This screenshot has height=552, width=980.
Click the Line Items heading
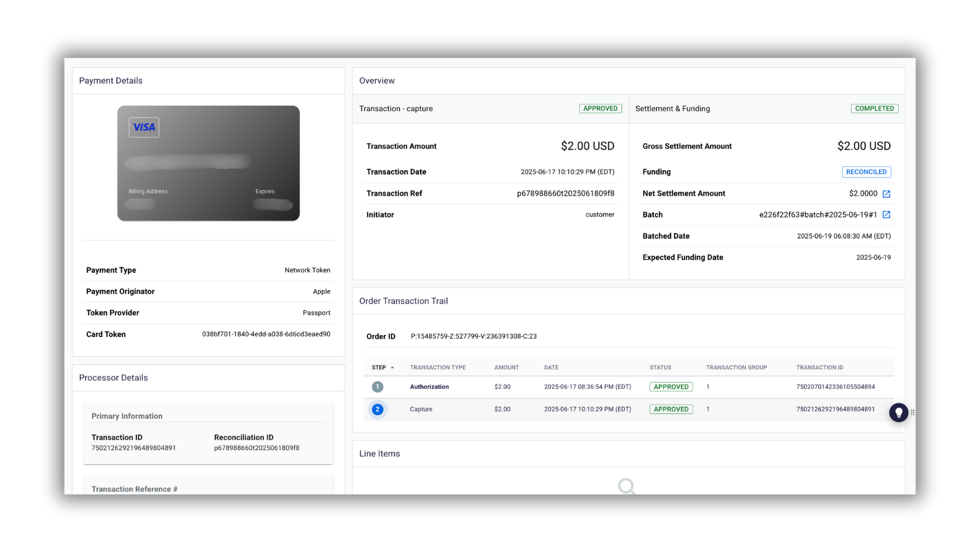click(x=379, y=454)
